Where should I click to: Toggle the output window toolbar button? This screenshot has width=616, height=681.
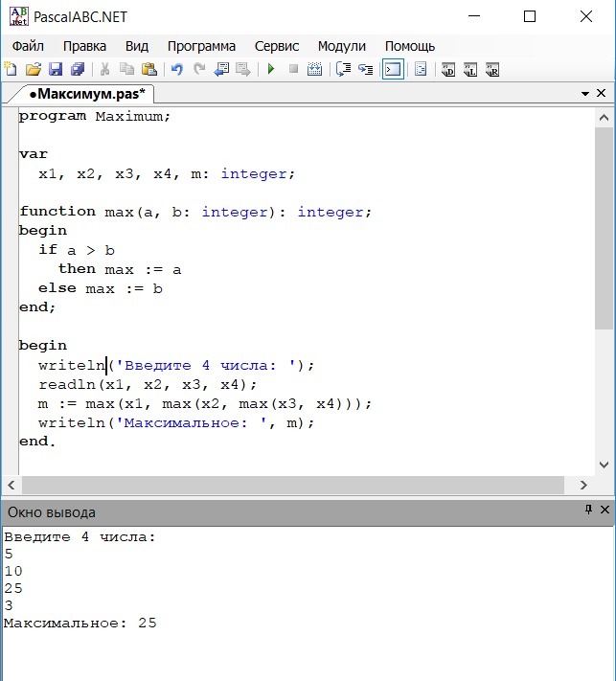[392, 69]
